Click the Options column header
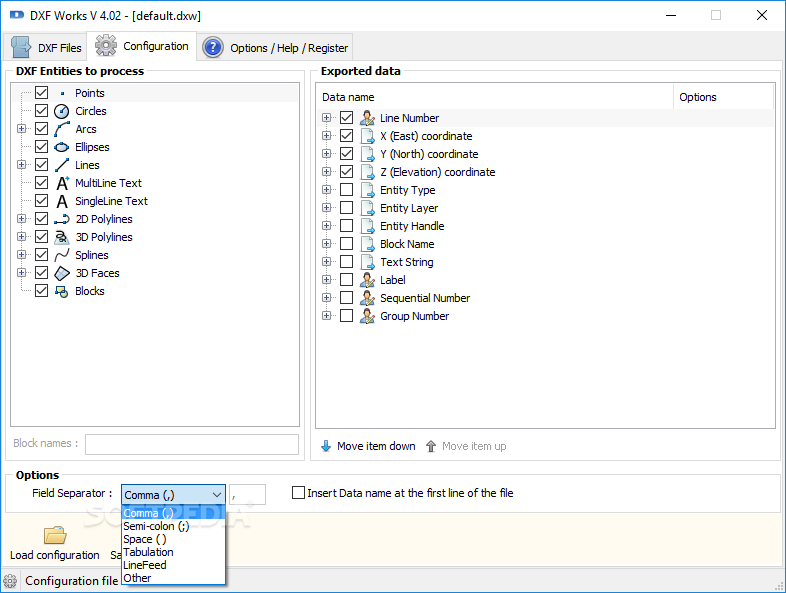Viewport: 786px width, 593px height. point(723,97)
